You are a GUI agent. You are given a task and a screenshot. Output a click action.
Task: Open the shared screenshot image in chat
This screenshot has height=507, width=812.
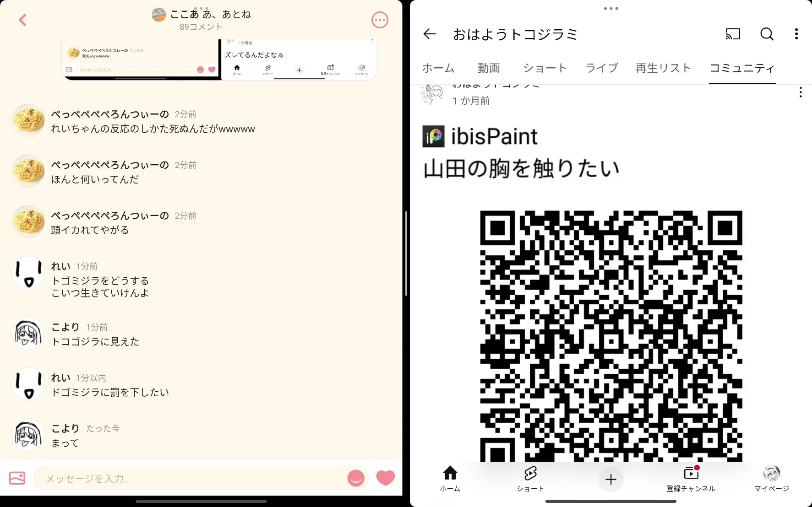pos(219,59)
